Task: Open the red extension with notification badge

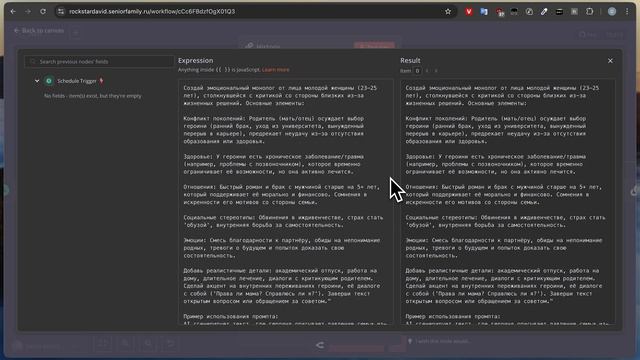Action: (x=499, y=12)
